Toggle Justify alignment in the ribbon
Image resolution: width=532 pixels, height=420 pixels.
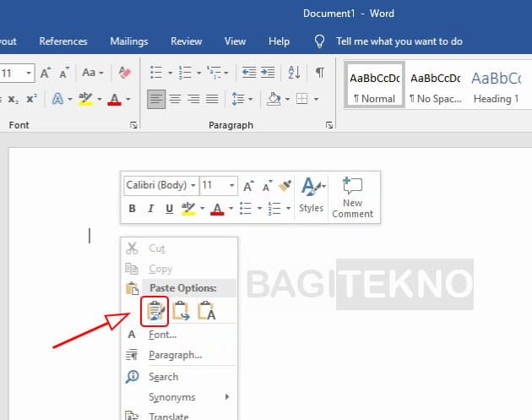[212, 99]
